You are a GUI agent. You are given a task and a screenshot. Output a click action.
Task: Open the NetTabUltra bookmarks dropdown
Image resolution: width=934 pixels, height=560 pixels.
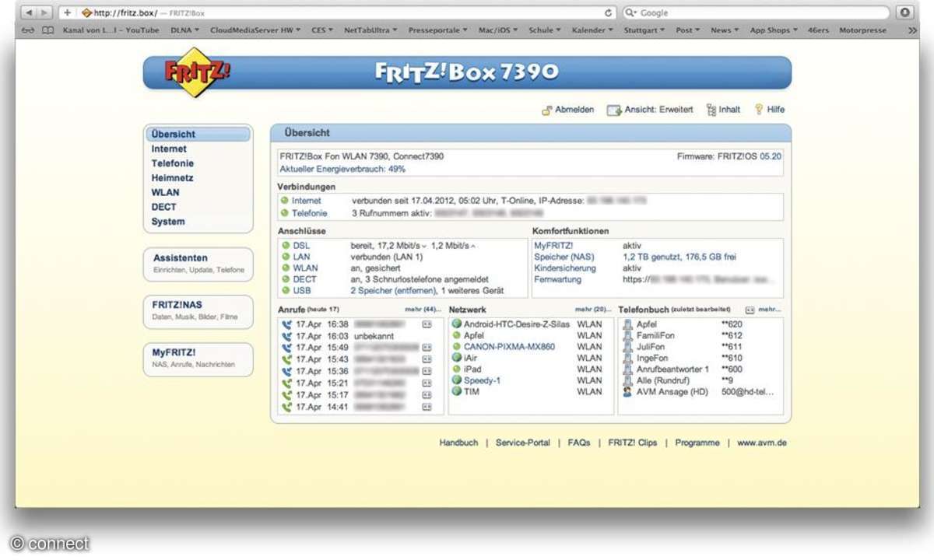370,30
